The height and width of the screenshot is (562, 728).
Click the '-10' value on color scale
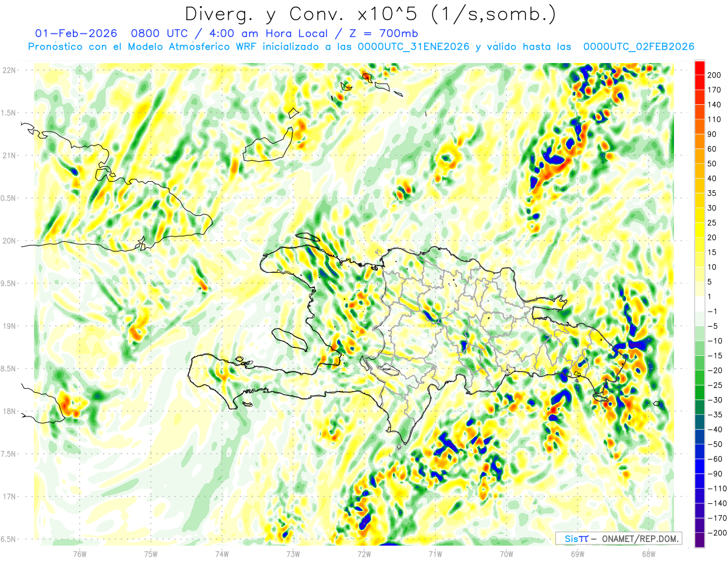coord(715,341)
